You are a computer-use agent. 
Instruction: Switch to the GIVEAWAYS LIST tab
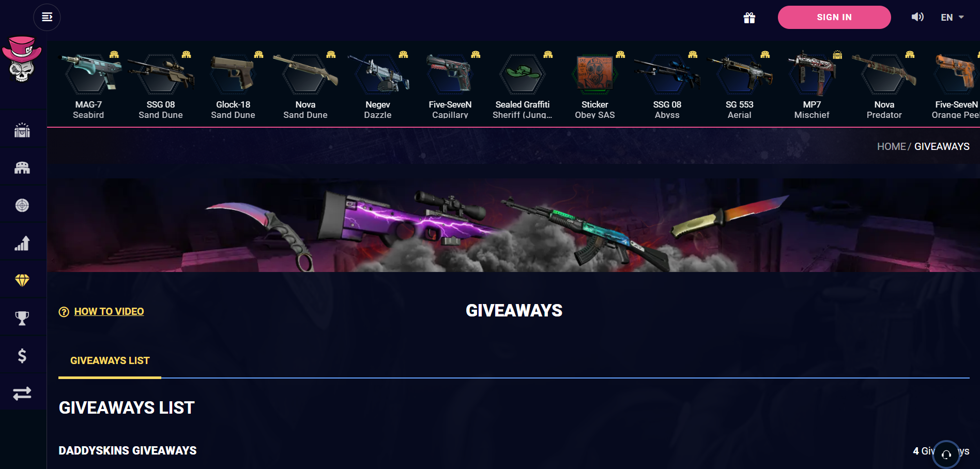(110, 360)
